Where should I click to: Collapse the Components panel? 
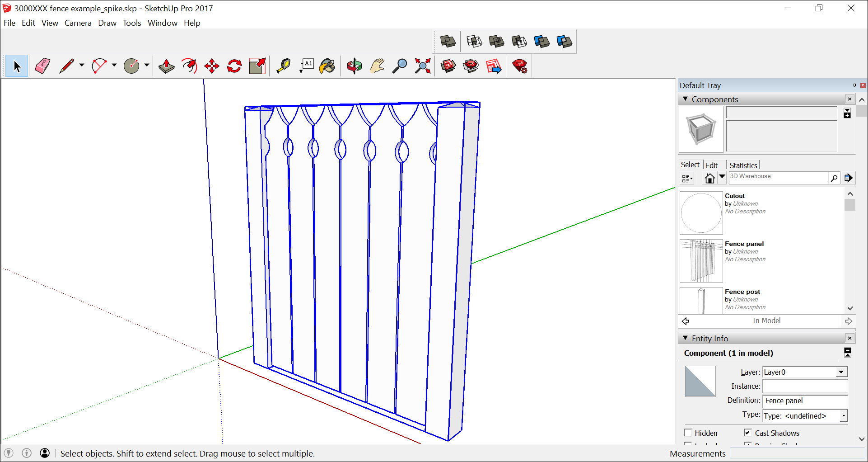pyautogui.click(x=686, y=99)
